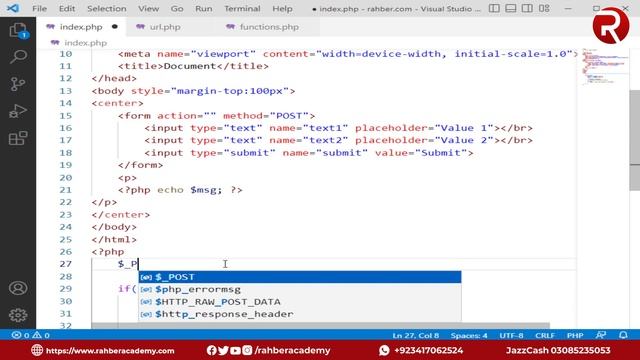This screenshot has height=360, width=640.
Task: Click the UTF-8 encoding indicator
Action: pos(511,336)
